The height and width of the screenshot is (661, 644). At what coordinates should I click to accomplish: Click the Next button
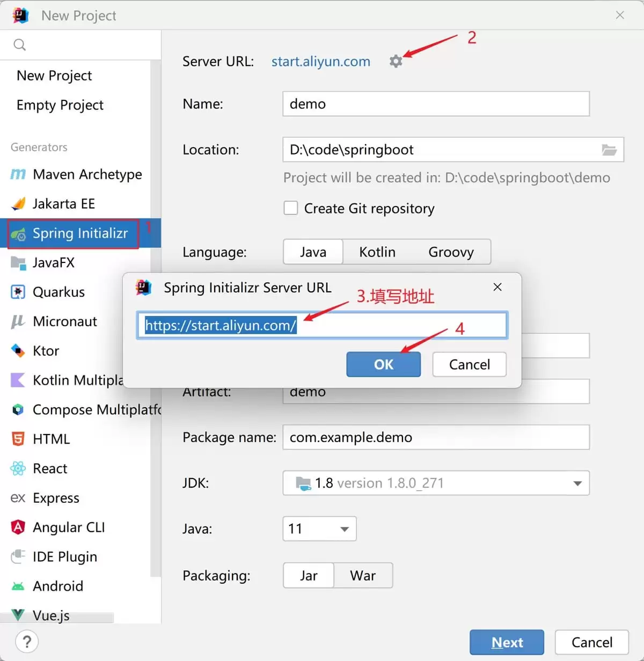tap(507, 642)
